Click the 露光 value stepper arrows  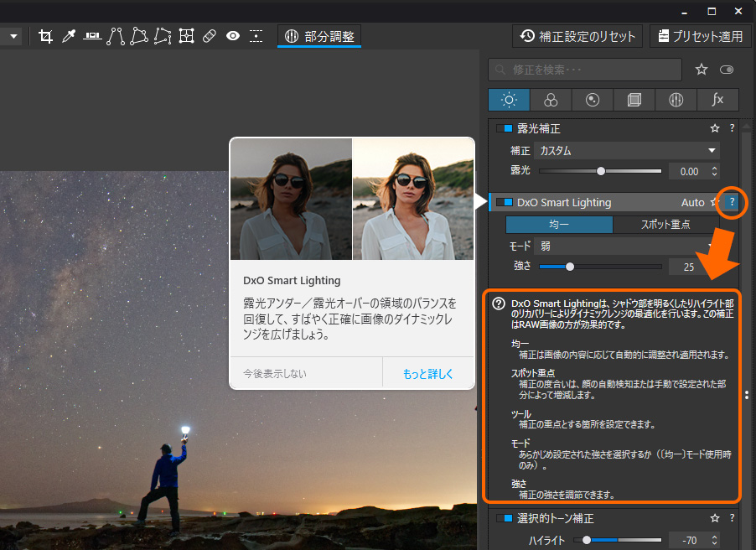point(715,171)
